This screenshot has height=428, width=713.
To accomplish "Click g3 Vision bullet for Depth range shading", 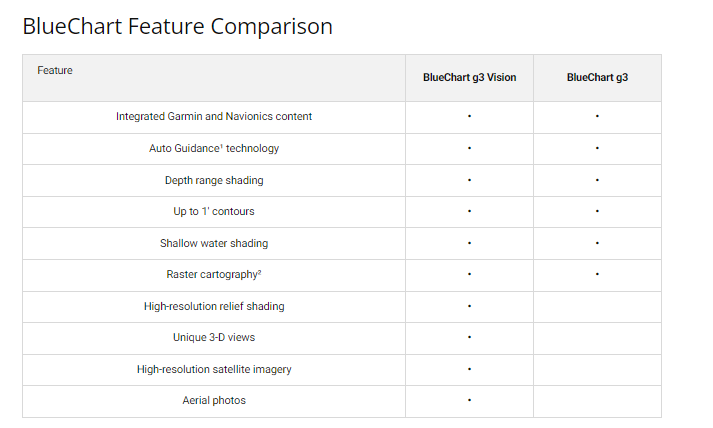I will 469,180.
